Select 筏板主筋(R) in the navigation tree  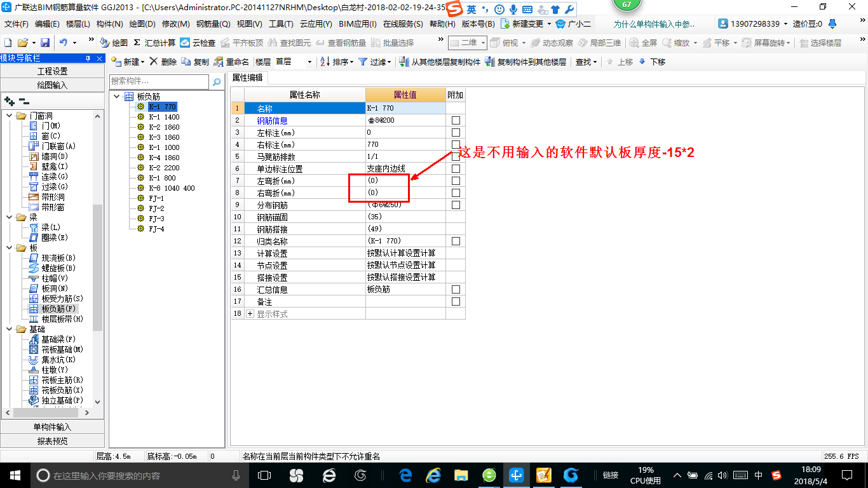[x=57, y=380]
